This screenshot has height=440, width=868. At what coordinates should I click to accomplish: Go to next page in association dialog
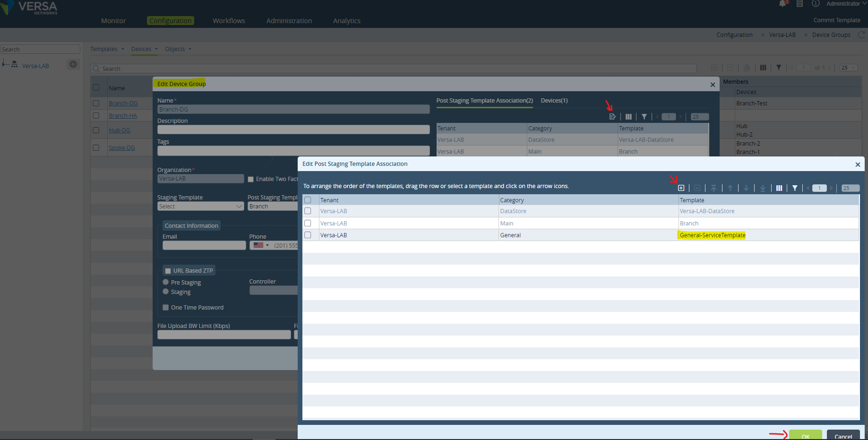831,188
